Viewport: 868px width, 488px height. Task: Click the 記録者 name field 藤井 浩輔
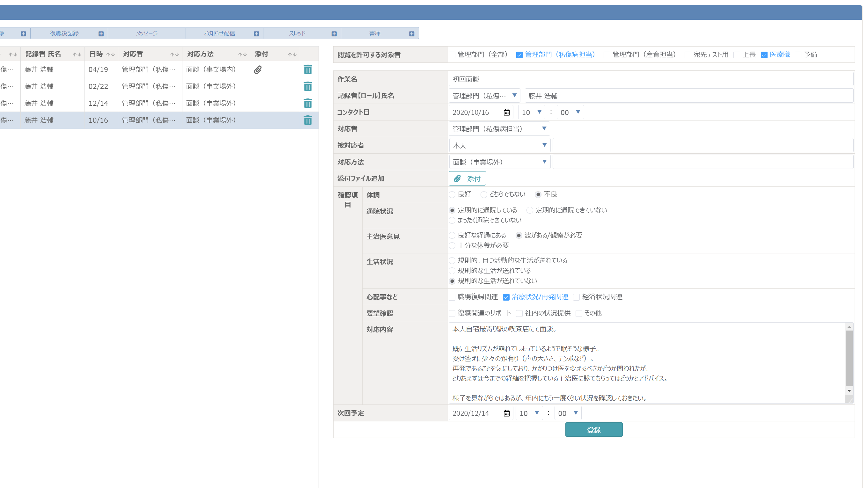tap(689, 96)
